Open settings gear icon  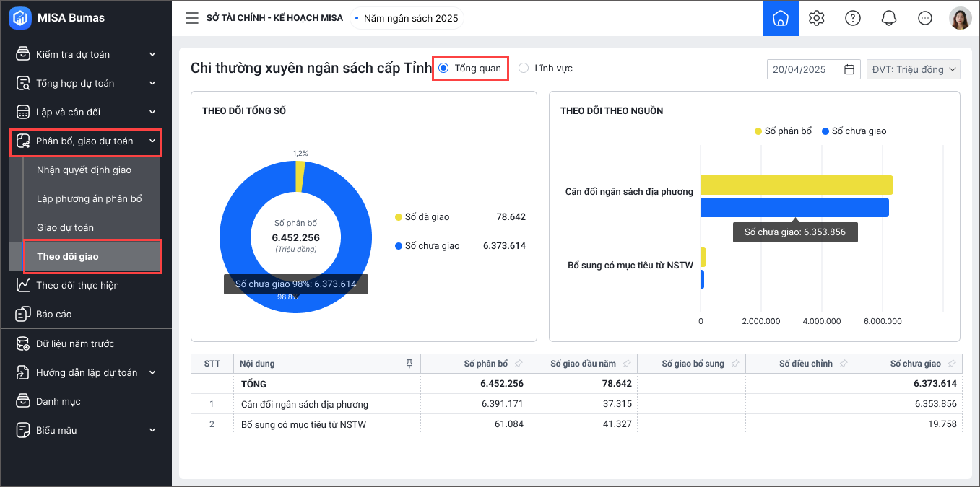click(816, 18)
